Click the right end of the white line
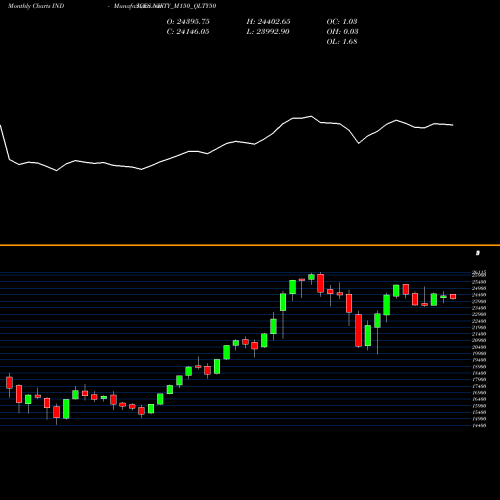Screen dimensions: 500x500 pyautogui.click(x=452, y=125)
